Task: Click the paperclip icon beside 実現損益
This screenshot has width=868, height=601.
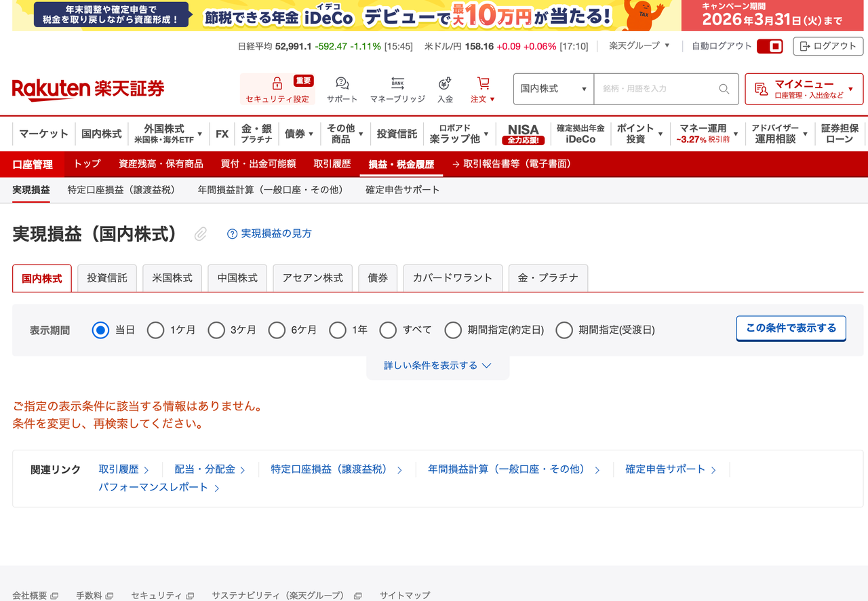Action: point(199,234)
